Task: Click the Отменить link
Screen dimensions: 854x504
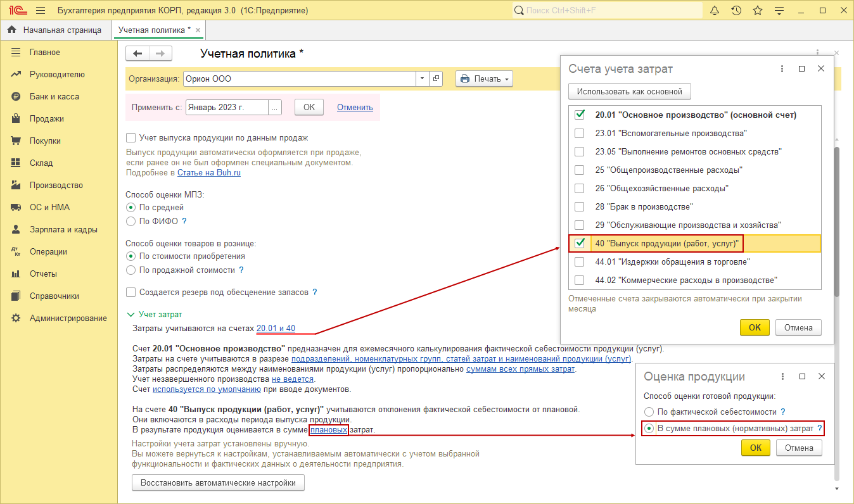Action: tap(355, 108)
